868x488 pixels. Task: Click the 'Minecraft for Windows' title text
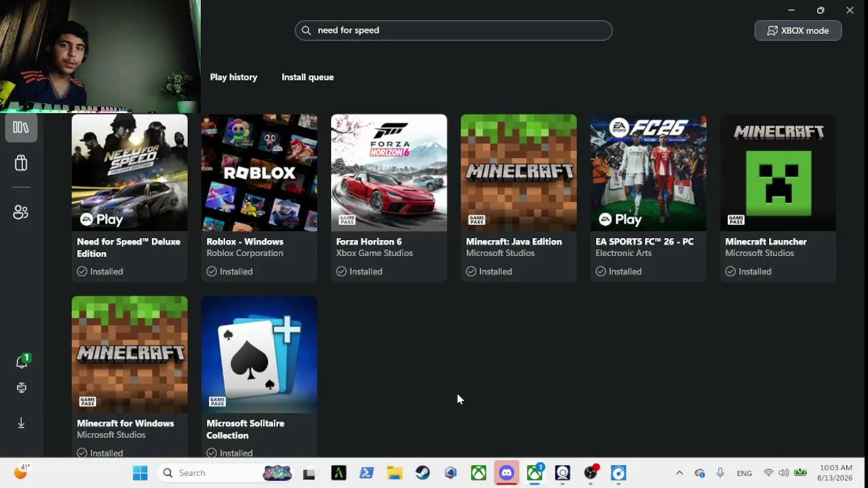point(125,424)
